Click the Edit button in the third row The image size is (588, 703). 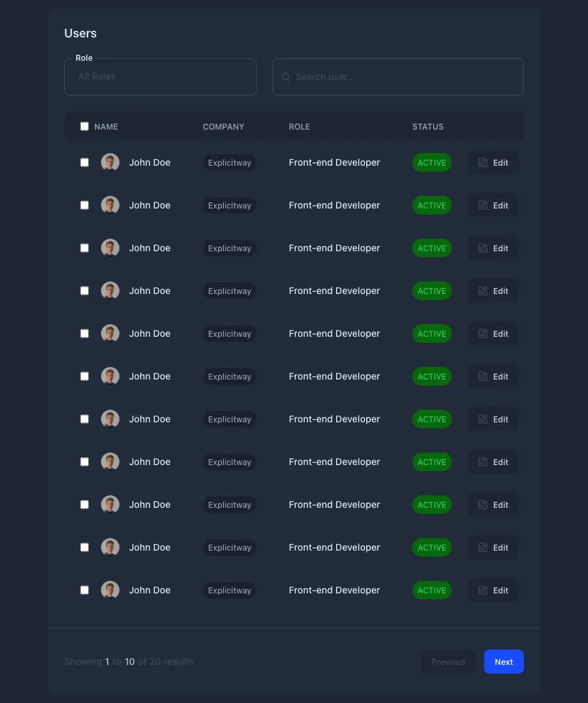493,248
